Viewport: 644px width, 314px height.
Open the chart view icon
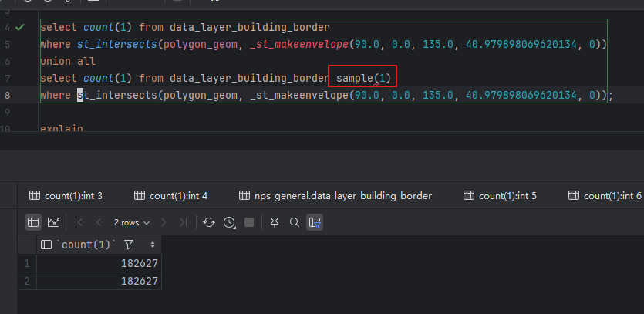[53, 222]
